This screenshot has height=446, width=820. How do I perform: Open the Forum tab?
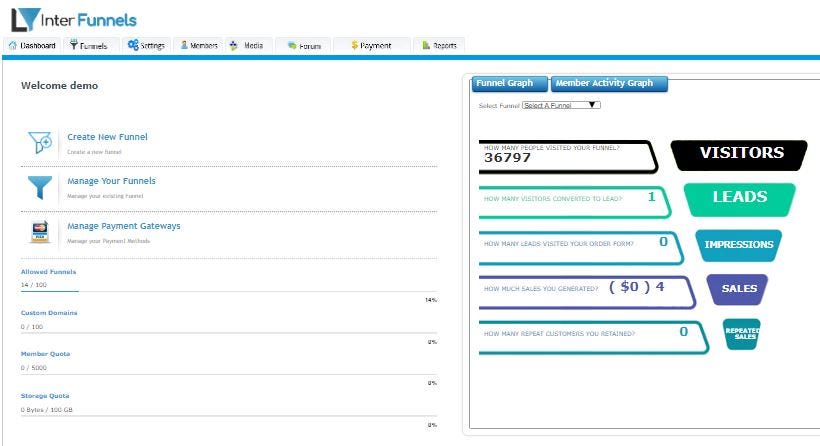click(x=303, y=45)
